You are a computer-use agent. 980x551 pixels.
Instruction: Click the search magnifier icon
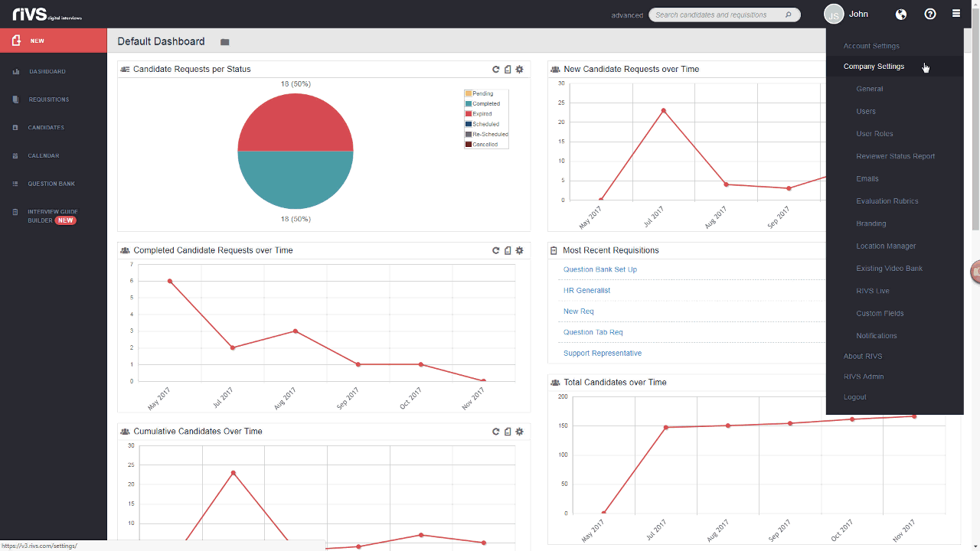tap(789, 15)
